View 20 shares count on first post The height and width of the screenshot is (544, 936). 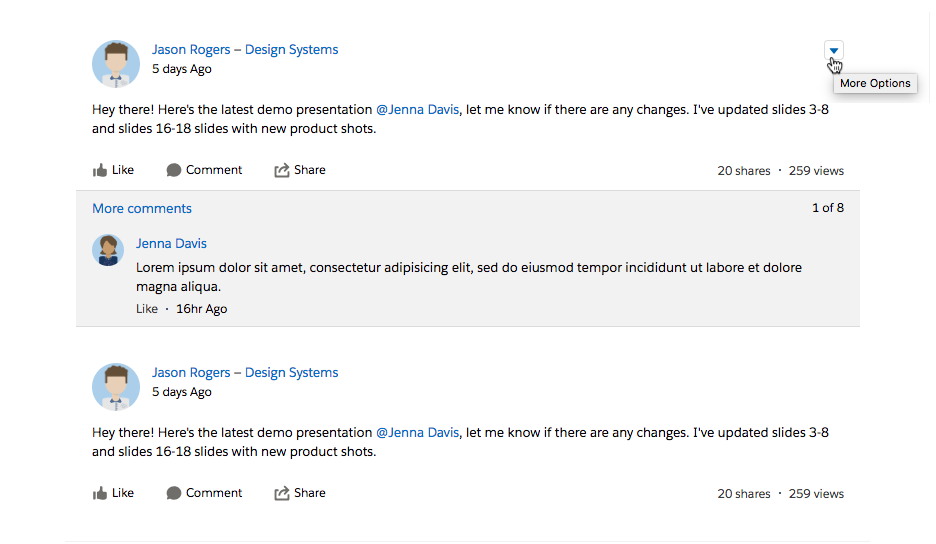pyautogui.click(x=743, y=171)
